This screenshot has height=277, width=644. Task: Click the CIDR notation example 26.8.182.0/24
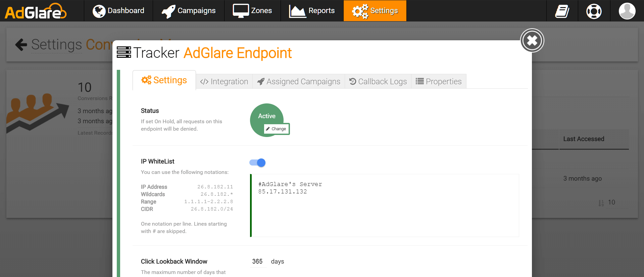point(212,209)
